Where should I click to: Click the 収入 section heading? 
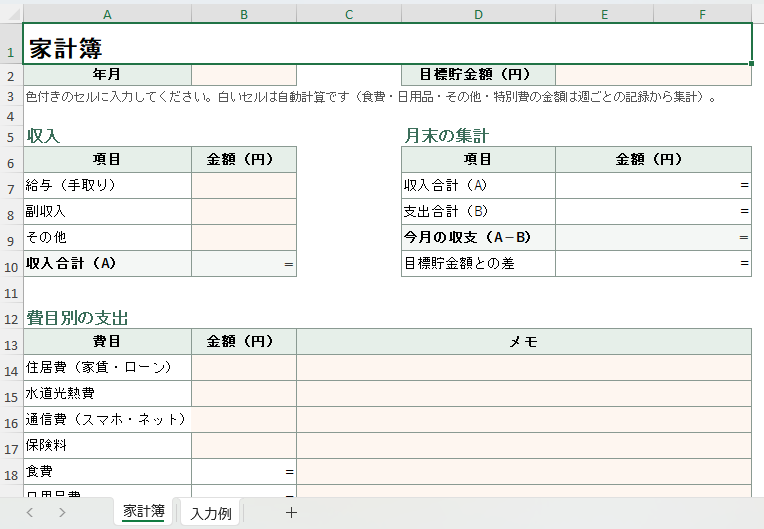[43, 136]
